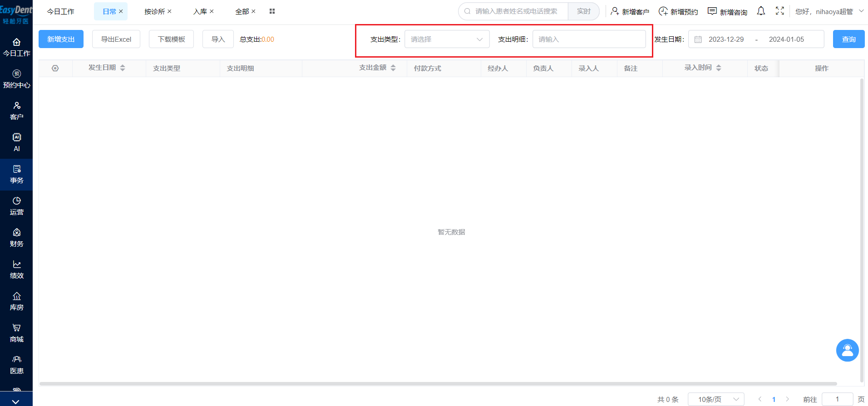Click start date 2023-12-29
The width and height of the screenshot is (868, 406).
[x=726, y=39]
